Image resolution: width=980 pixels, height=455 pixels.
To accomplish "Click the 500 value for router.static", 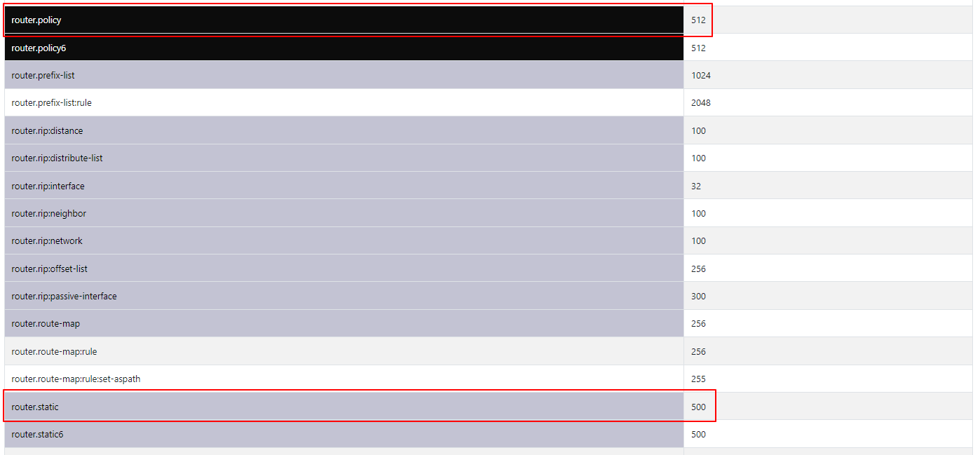I will tap(698, 407).
